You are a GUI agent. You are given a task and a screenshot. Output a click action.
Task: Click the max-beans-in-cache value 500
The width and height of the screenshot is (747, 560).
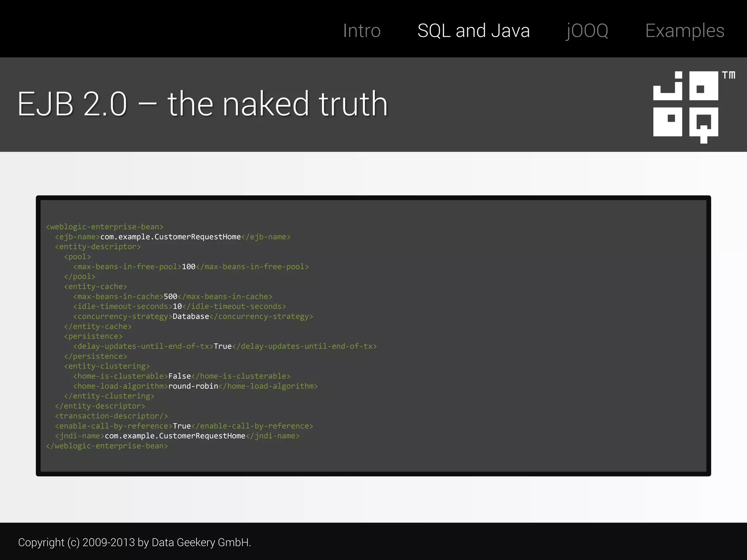click(x=170, y=297)
